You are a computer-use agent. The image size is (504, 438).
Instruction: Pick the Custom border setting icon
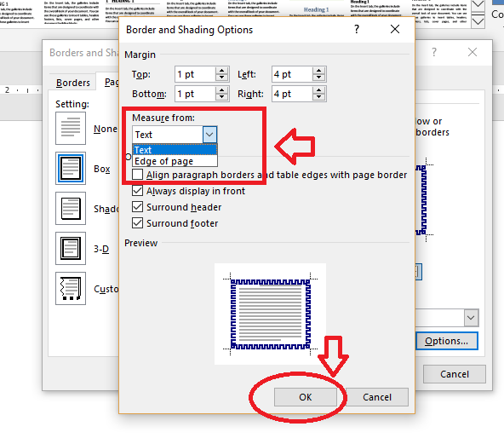tap(71, 288)
